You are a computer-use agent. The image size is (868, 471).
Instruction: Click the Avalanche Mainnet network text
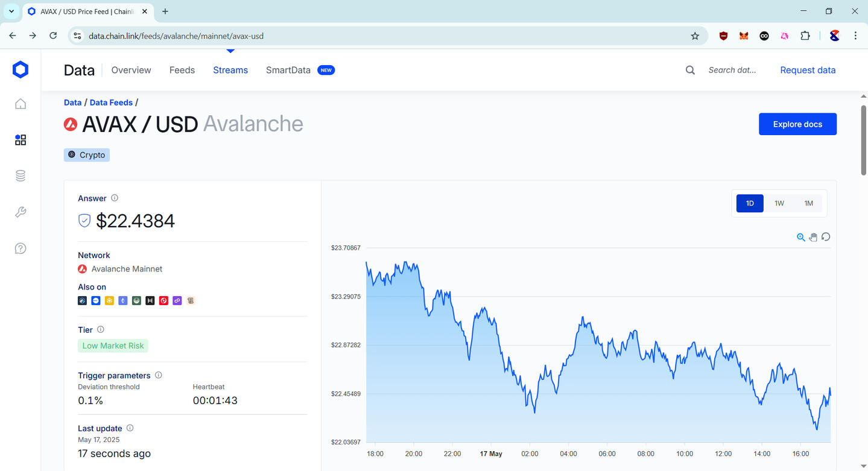(127, 269)
